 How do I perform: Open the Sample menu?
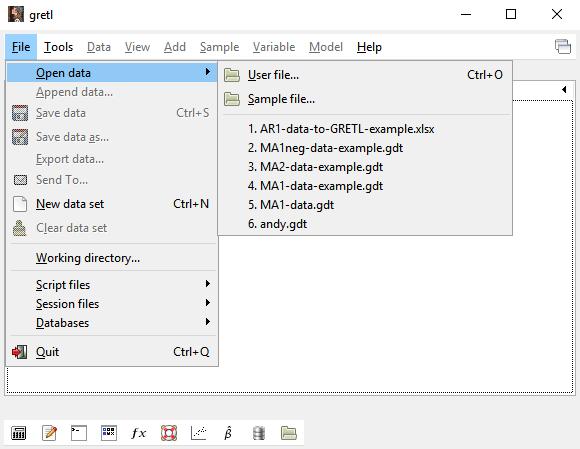click(219, 47)
